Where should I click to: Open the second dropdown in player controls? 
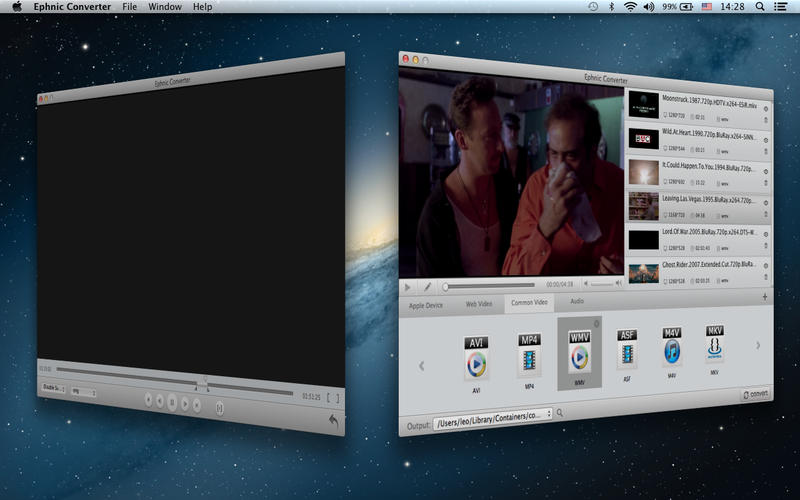pyautogui.click(x=84, y=392)
